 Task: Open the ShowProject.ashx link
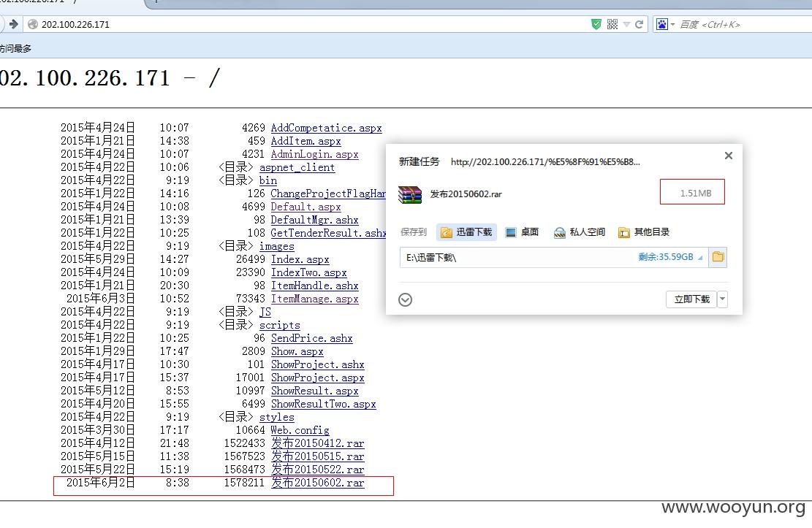[317, 364]
